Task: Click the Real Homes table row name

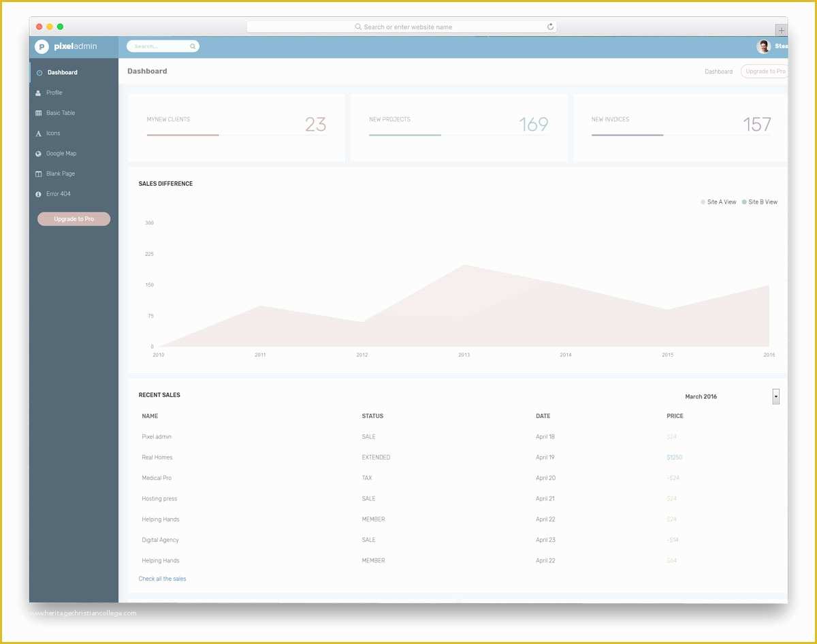Action: click(x=157, y=457)
